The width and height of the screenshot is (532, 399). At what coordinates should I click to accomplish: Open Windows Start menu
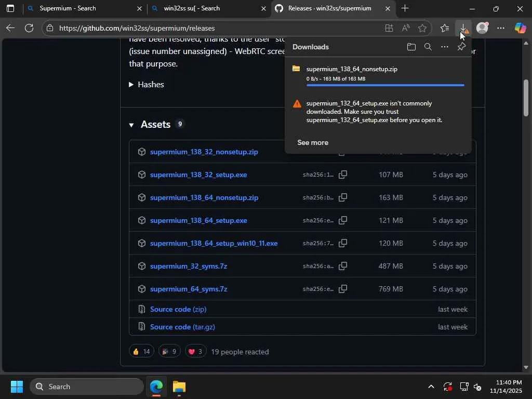click(17, 387)
